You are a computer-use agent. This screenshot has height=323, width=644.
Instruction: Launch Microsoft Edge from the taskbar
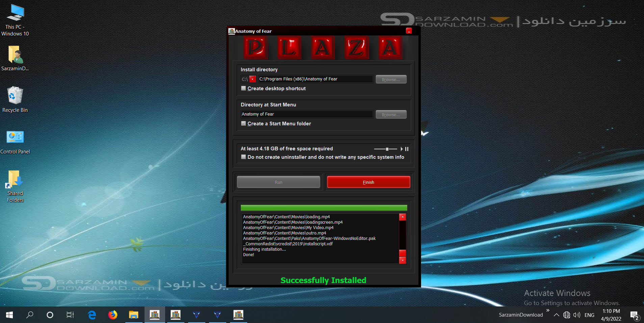(92, 315)
